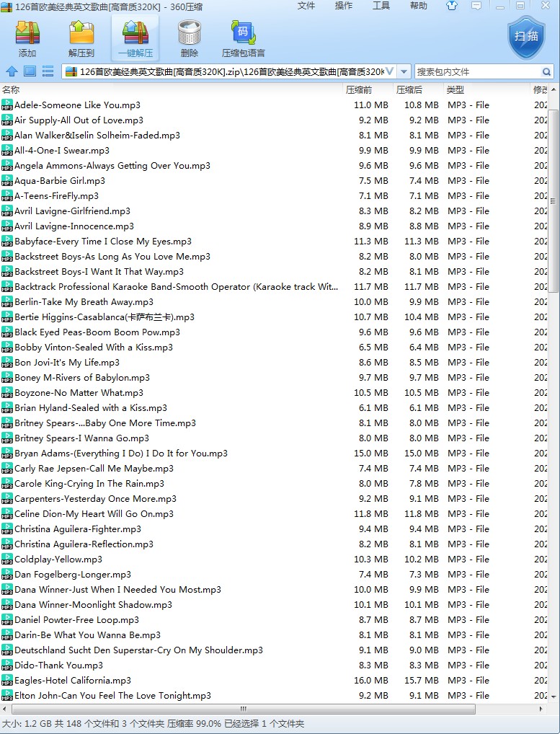This screenshot has width=560, height=734.
Task: Click MP3 icon of Coldplay-Yellow
Action: click(x=7, y=560)
